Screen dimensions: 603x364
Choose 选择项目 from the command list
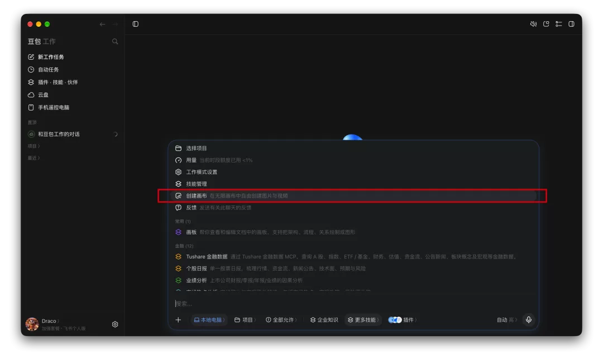[353, 149]
